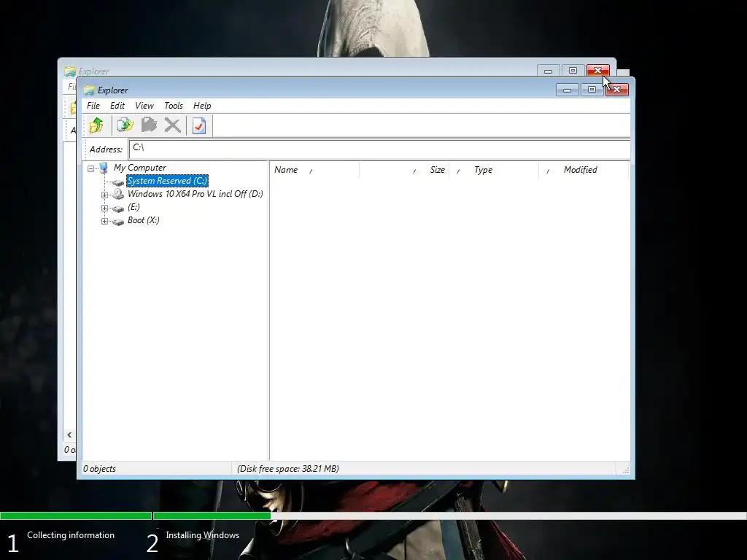The width and height of the screenshot is (747, 560).
Task: Click the resize grip in status bar corner
Action: pyautogui.click(x=625, y=470)
